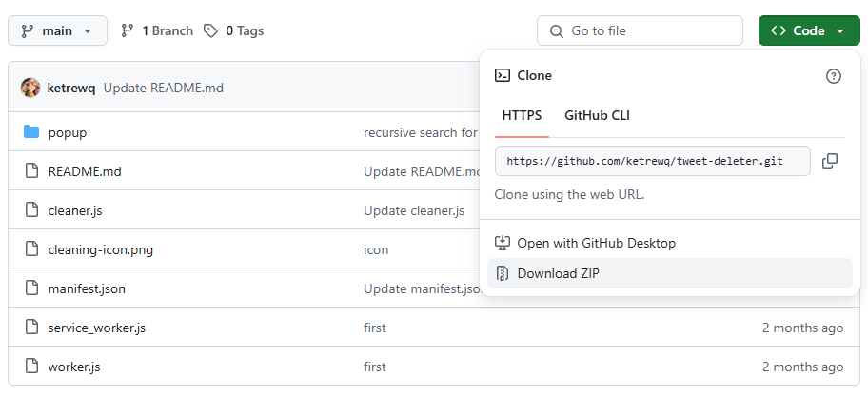Open the manifest.json file
This screenshot has width=868, height=397.
[x=87, y=289]
